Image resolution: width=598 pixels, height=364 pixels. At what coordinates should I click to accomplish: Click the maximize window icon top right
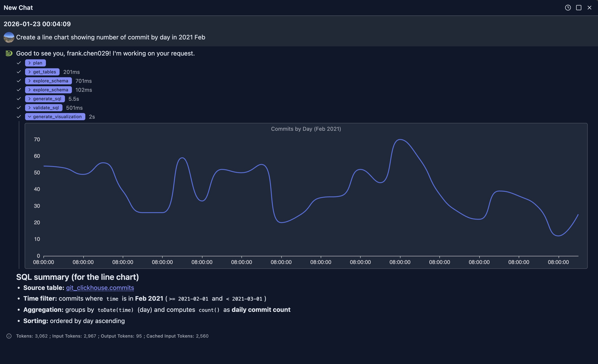[x=579, y=8]
